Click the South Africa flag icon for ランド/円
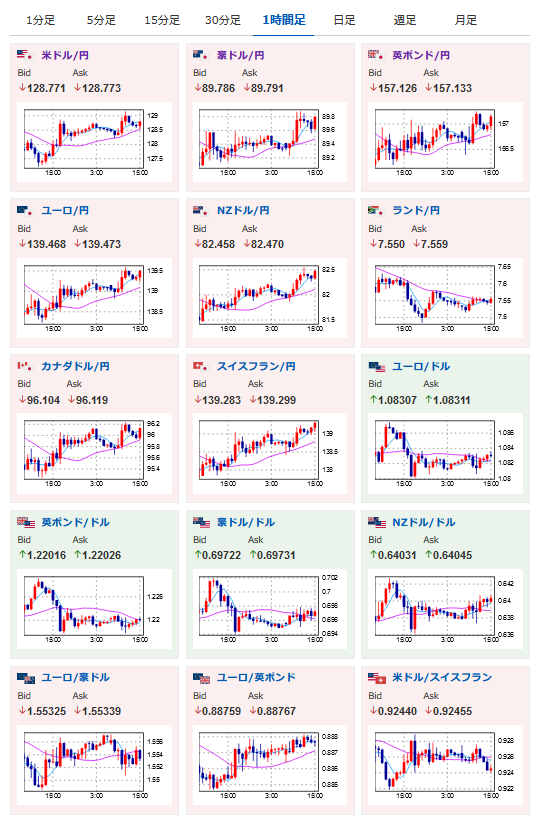The height and width of the screenshot is (817, 535). 376,211
